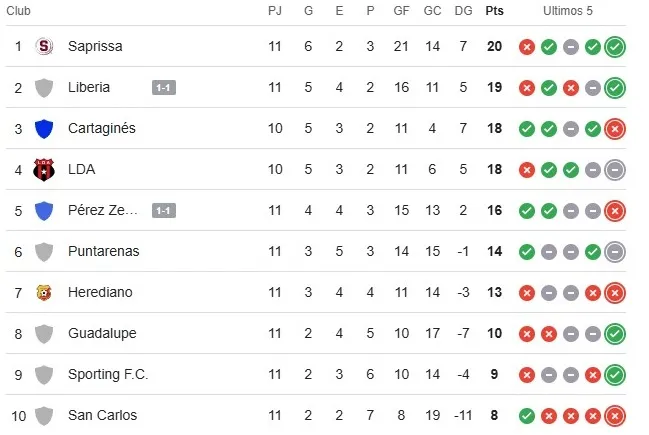Click Saprissa's latest result win icon

pos(615,47)
